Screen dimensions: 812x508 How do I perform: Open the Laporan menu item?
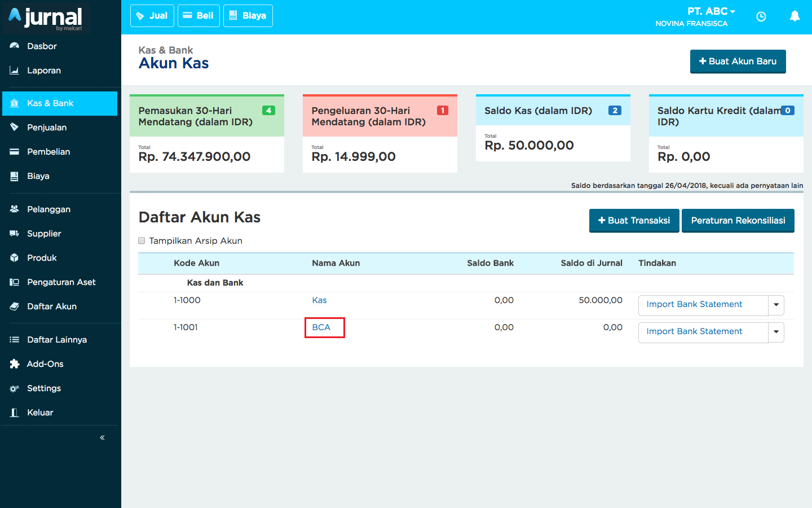point(44,71)
